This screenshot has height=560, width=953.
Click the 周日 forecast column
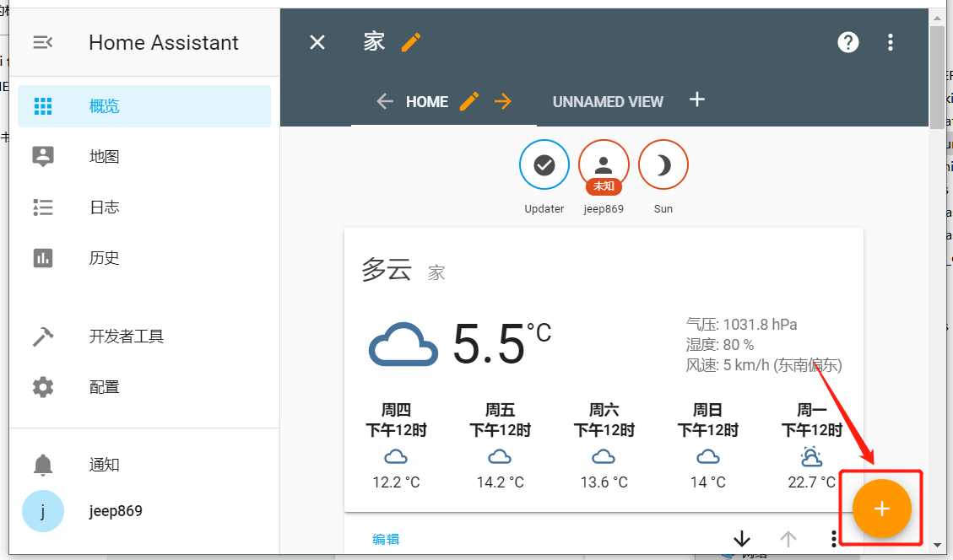point(708,446)
